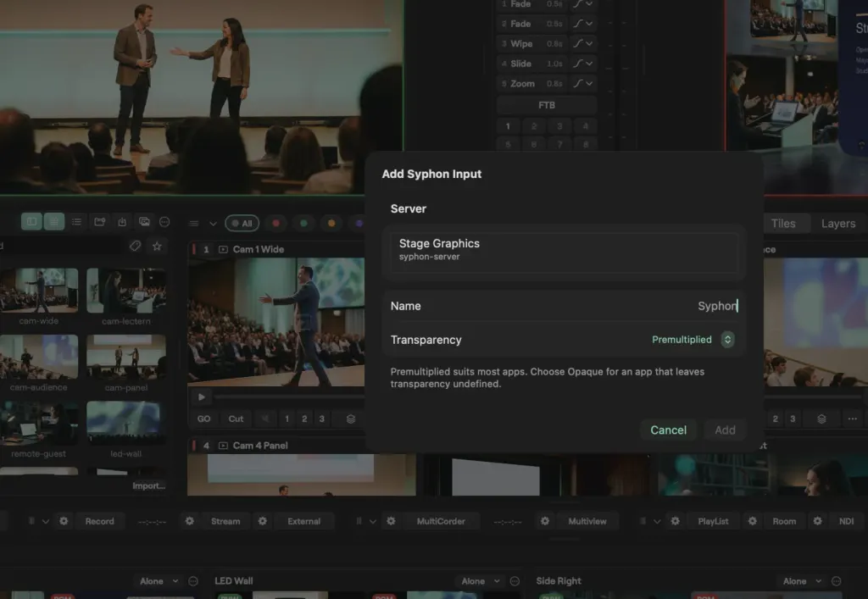Viewport: 868px width, 599px height.
Task: Open the circled ellipsis menu in source toolbar
Action: pyautogui.click(x=164, y=222)
